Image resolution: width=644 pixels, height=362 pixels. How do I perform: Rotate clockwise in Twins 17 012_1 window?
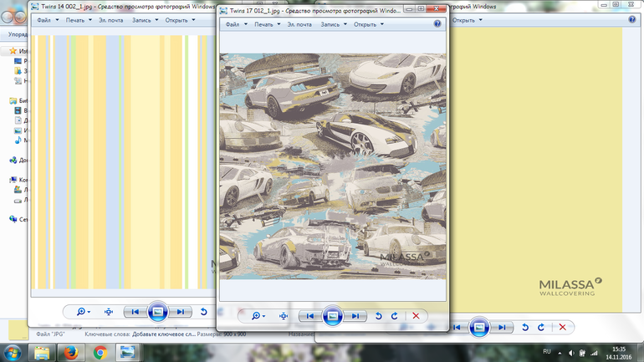coord(395,316)
